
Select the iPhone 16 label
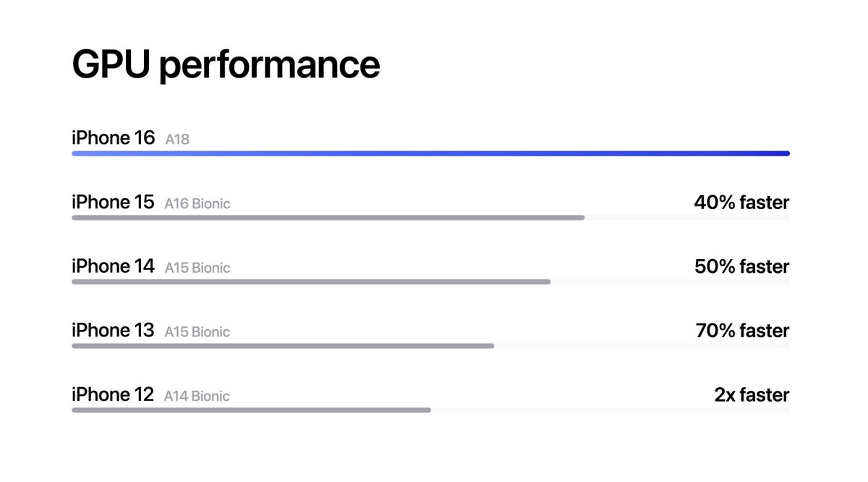(x=114, y=138)
